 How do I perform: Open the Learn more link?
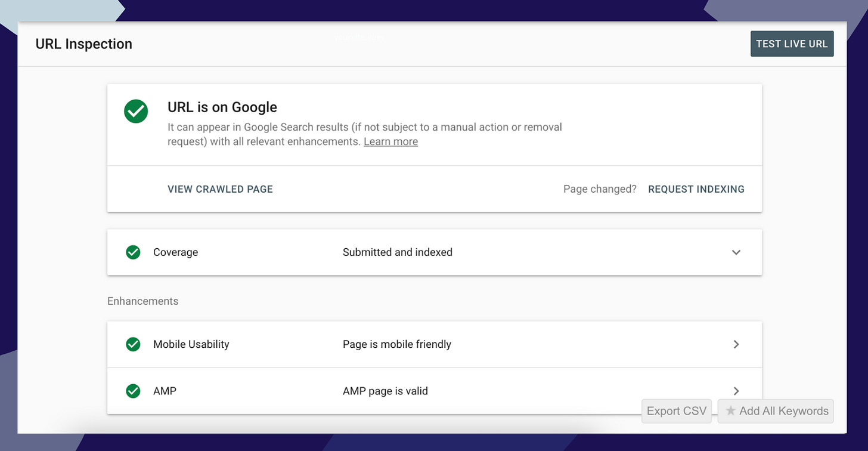click(390, 141)
